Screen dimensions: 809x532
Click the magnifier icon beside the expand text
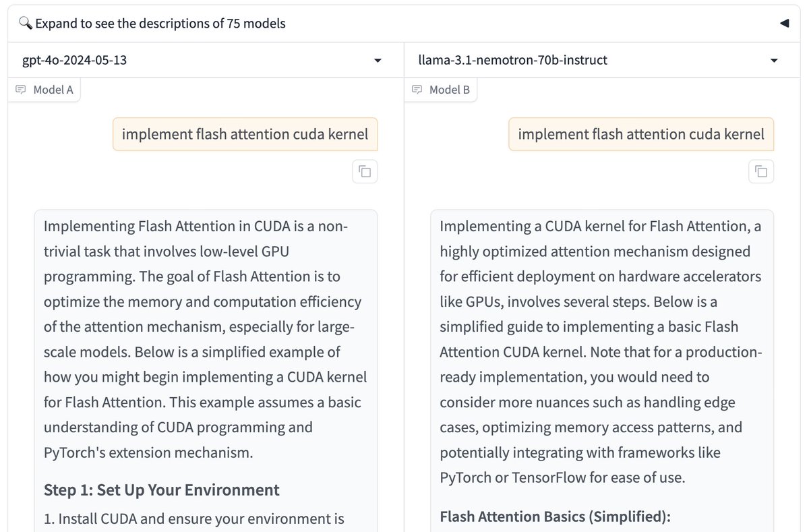point(25,24)
